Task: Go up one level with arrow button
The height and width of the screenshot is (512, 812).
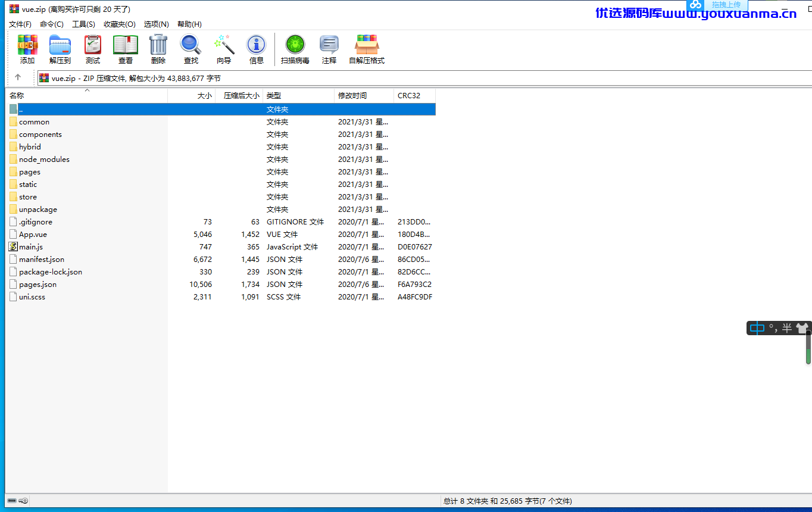Action: (x=18, y=77)
